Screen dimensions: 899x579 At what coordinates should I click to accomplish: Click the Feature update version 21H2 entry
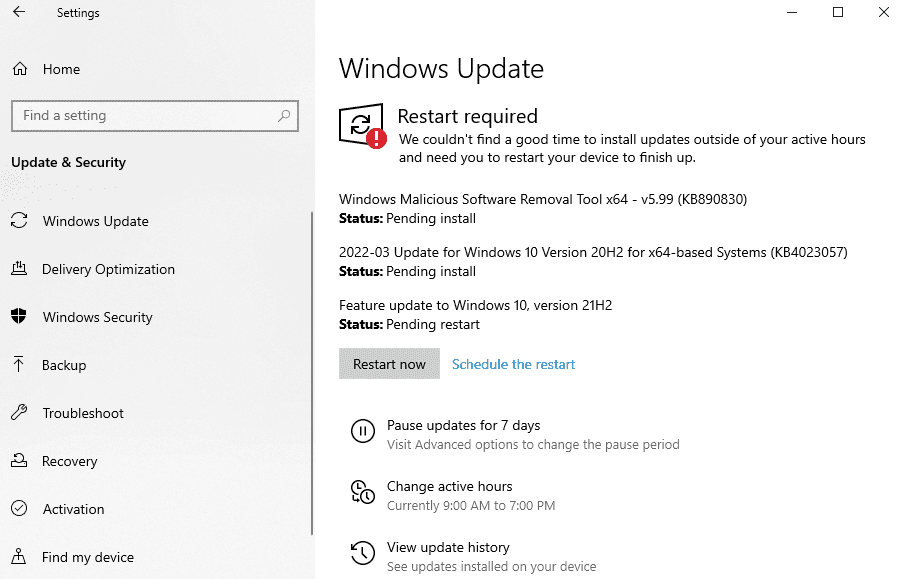475,306
